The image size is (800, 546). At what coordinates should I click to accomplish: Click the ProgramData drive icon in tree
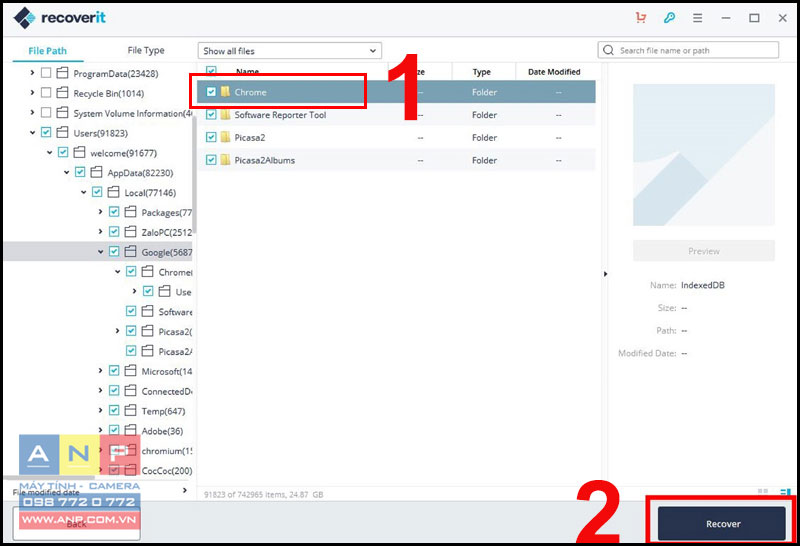pyautogui.click(x=62, y=73)
